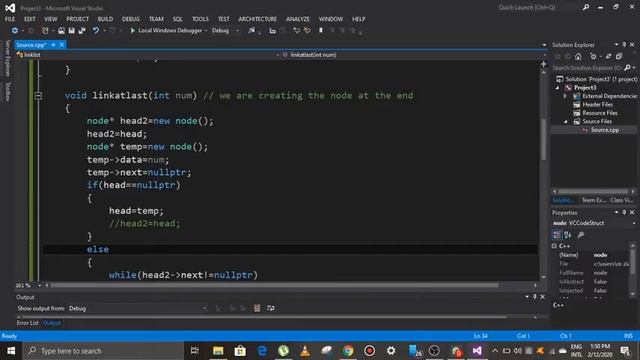Open the DEBUG menu
This screenshot has height=360, width=640.
tap(131, 19)
